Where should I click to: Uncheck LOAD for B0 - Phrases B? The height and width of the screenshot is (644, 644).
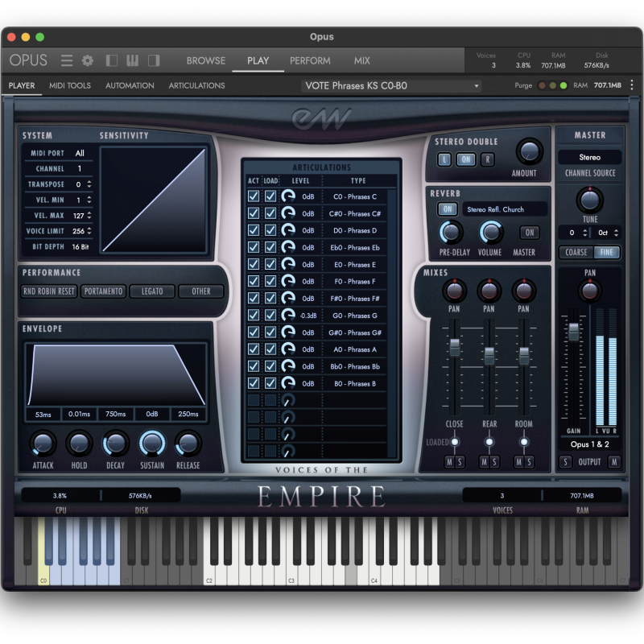pyautogui.click(x=270, y=383)
